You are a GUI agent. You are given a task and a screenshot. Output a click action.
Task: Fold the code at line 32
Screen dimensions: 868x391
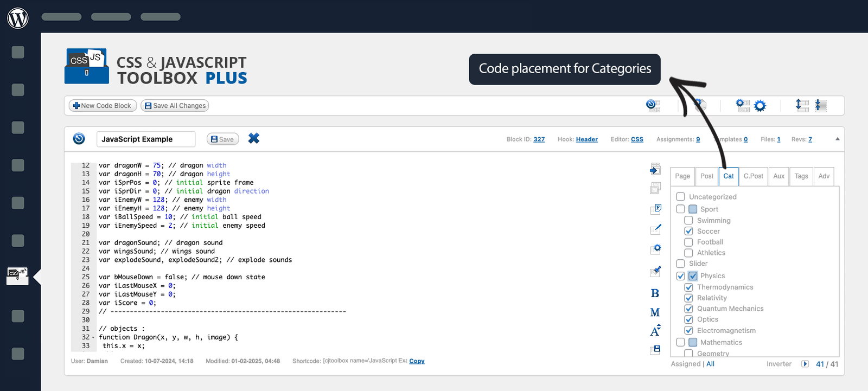pos(93,337)
